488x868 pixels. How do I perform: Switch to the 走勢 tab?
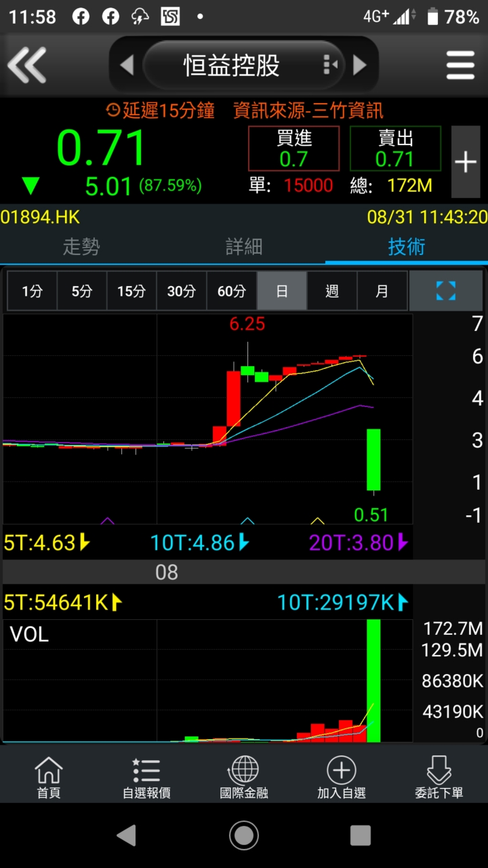(x=81, y=247)
